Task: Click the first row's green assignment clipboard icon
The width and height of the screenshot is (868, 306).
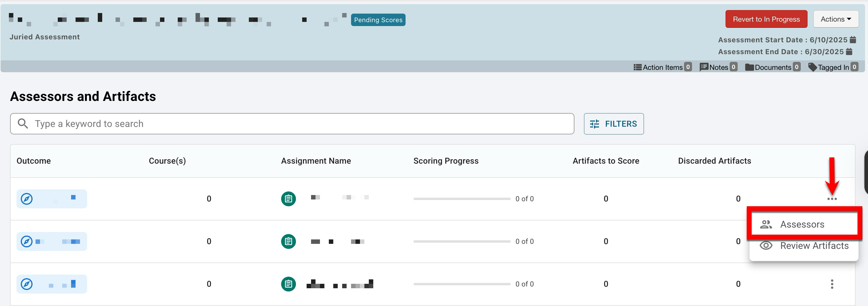Action: [288, 199]
